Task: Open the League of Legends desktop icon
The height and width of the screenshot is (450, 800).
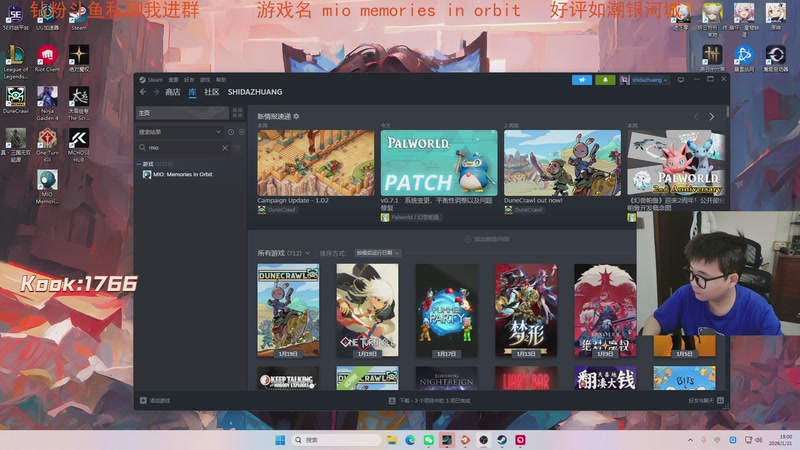Action: click(16, 62)
